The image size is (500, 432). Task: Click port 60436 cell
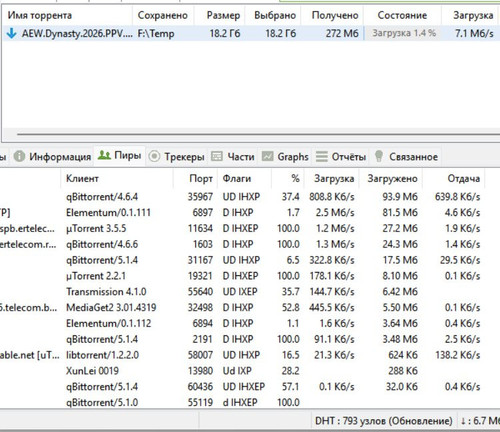(x=200, y=387)
